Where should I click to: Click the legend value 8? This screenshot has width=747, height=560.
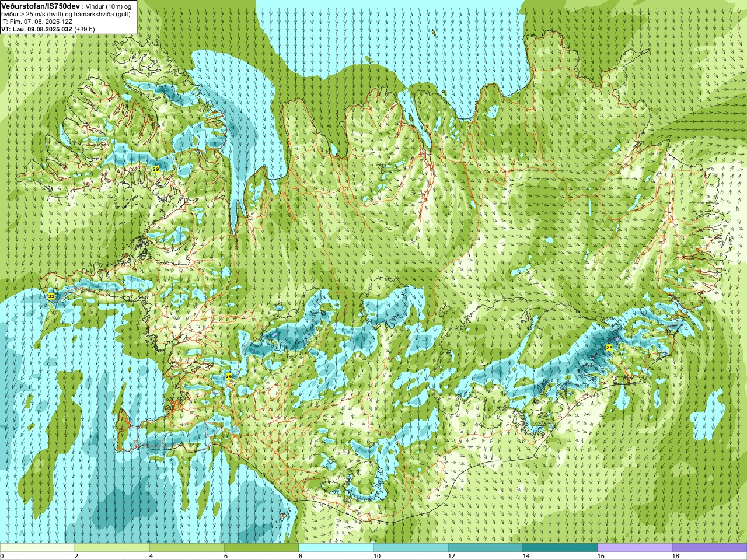click(x=301, y=556)
